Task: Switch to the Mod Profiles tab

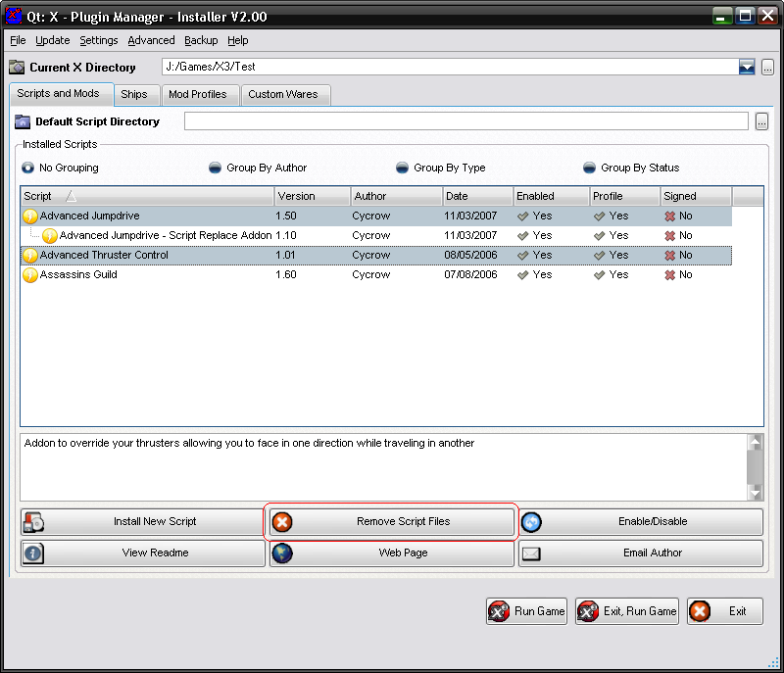Action: pos(200,95)
